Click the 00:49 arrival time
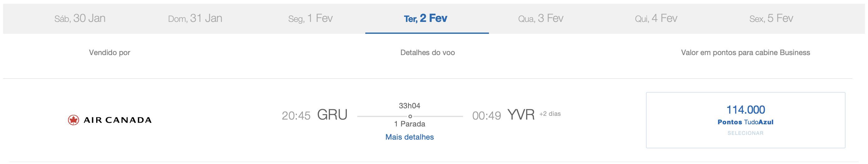Screen dimensions: 868x164 tap(486, 116)
